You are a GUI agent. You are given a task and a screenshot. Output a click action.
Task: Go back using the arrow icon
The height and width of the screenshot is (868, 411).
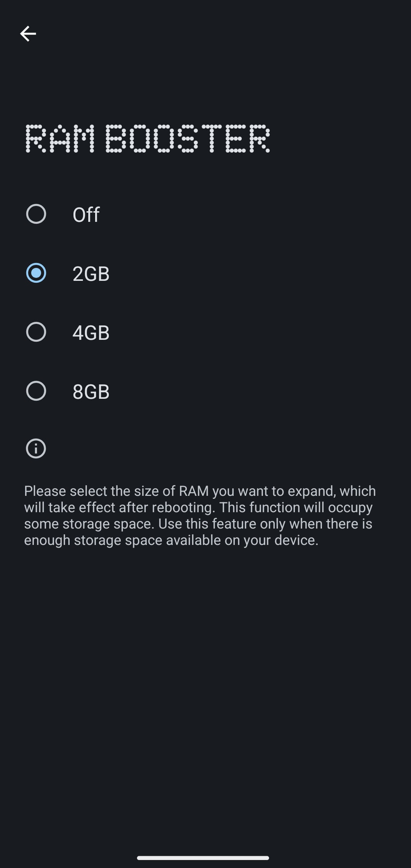pos(28,34)
